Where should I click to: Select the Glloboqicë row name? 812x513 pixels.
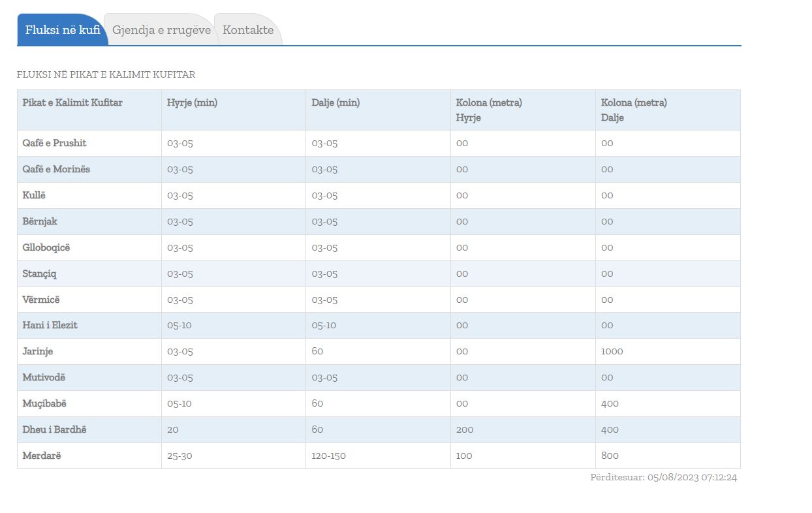click(x=46, y=247)
